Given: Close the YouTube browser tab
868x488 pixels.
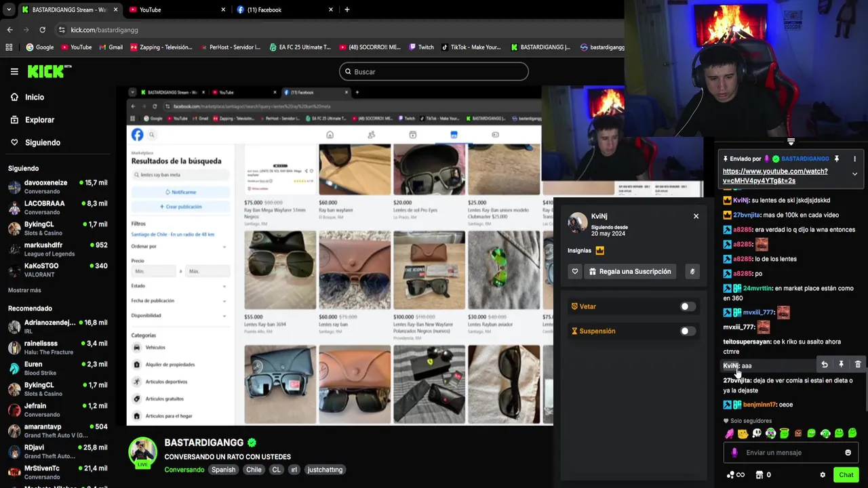Looking at the screenshot, I should point(223,9).
